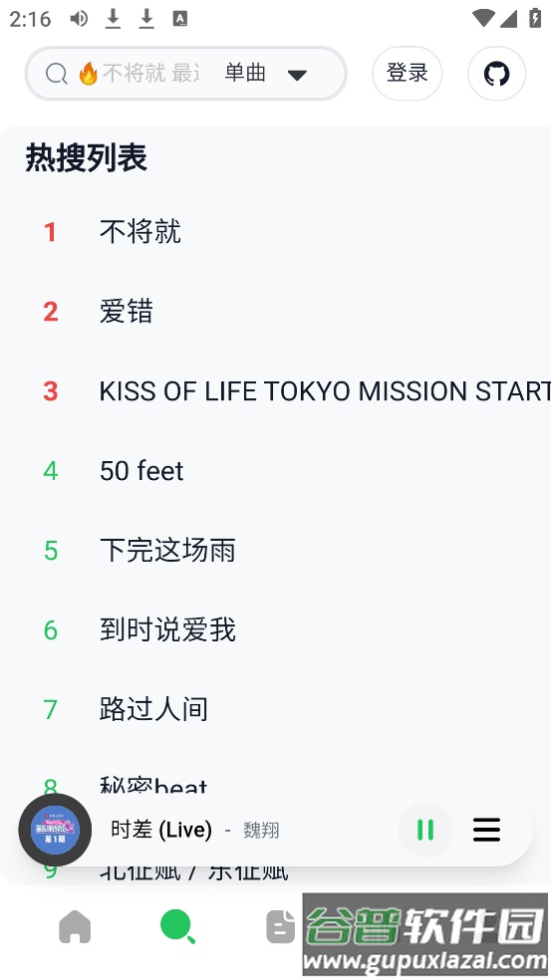The image size is (551, 980).
Task: Open KISS OF LIFE TOKYO MISSION START entry
Action: click(x=325, y=391)
